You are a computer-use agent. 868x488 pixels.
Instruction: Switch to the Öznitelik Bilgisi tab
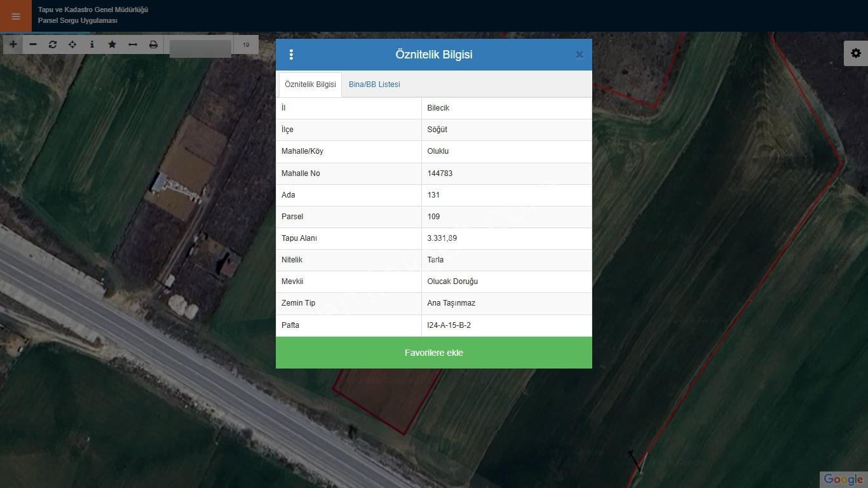click(x=310, y=85)
